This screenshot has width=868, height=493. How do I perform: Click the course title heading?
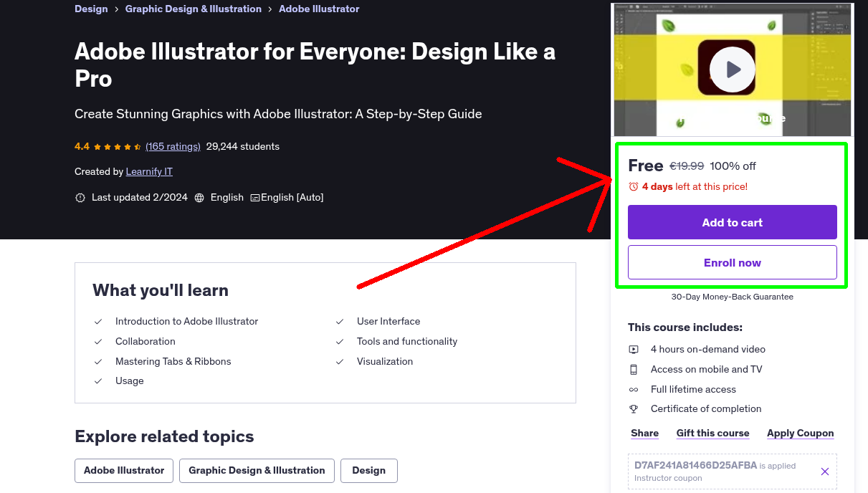(x=315, y=65)
